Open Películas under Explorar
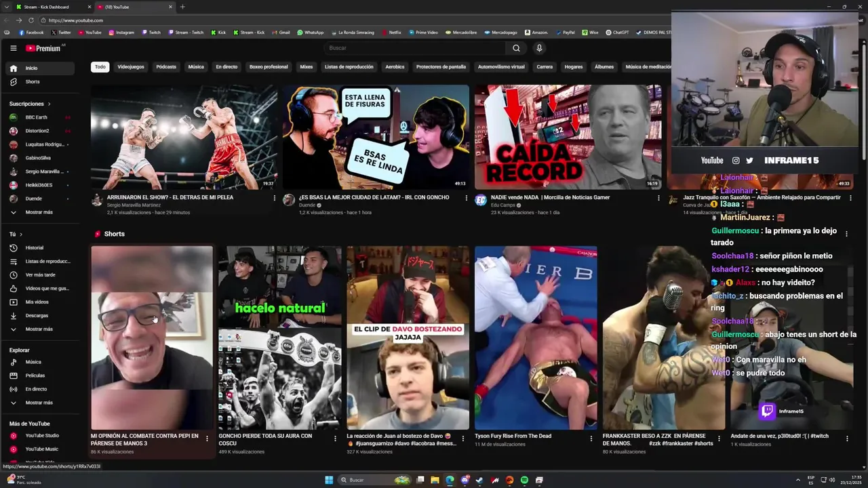 (x=41, y=375)
